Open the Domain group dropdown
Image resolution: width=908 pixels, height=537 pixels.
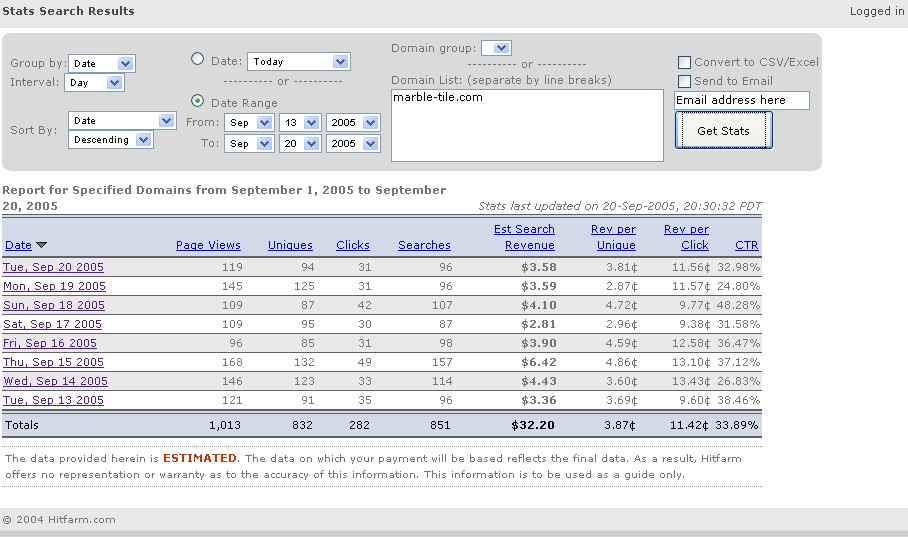click(x=496, y=48)
